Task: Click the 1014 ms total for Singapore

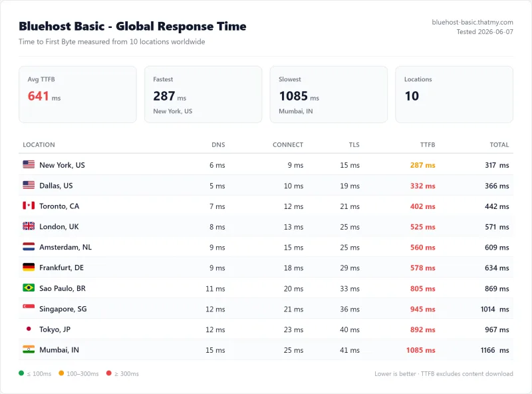Action: [495, 309]
